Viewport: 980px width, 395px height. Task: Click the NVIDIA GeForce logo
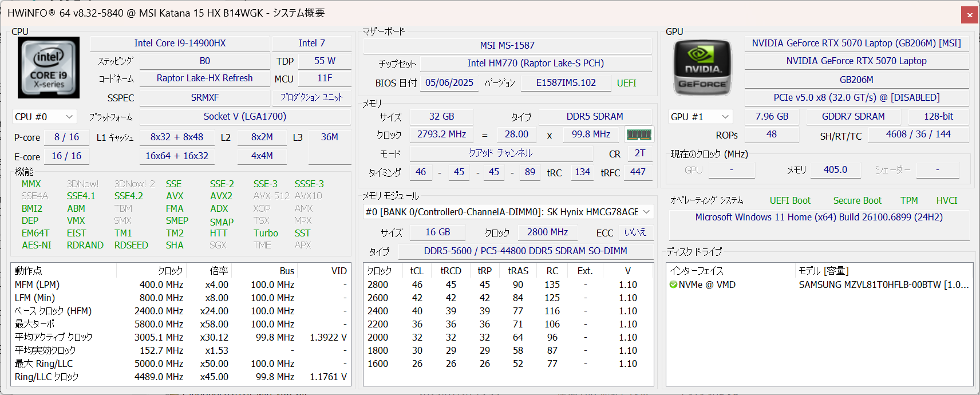tap(702, 68)
